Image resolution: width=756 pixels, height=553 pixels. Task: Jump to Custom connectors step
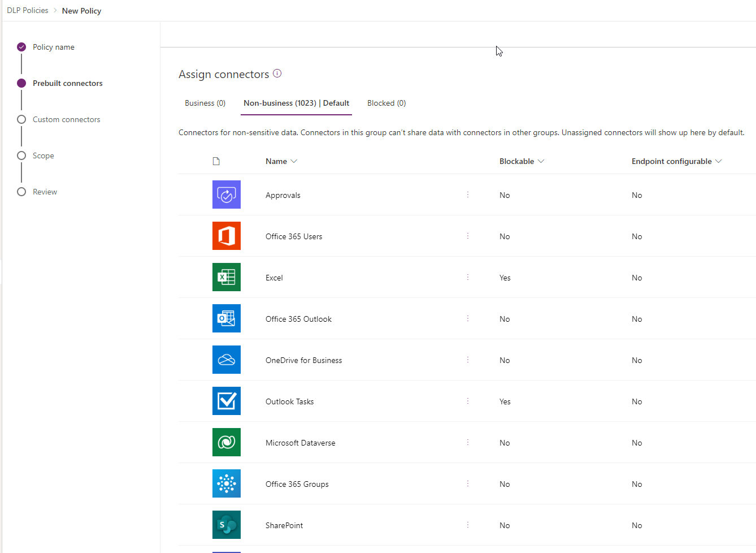tap(67, 119)
